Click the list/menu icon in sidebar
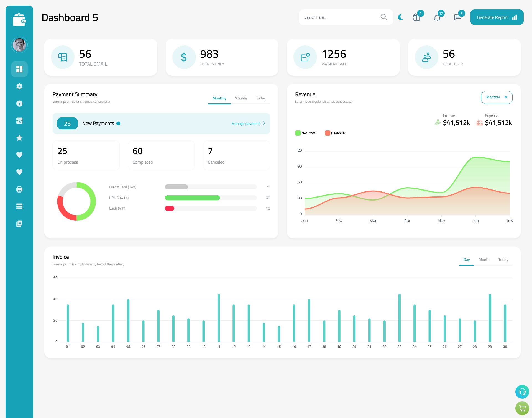The image size is (532, 418). click(x=19, y=206)
